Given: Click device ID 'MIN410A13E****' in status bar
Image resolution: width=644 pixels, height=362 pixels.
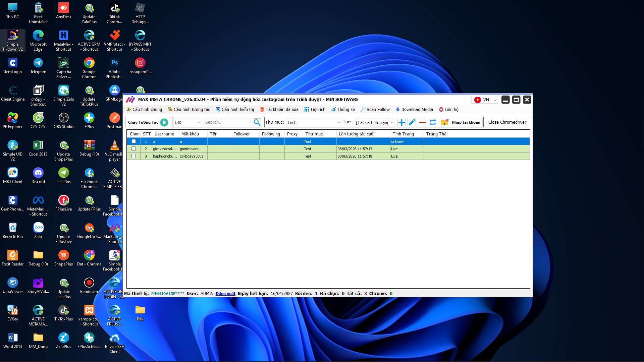Looking at the screenshot, I should click(x=168, y=294).
